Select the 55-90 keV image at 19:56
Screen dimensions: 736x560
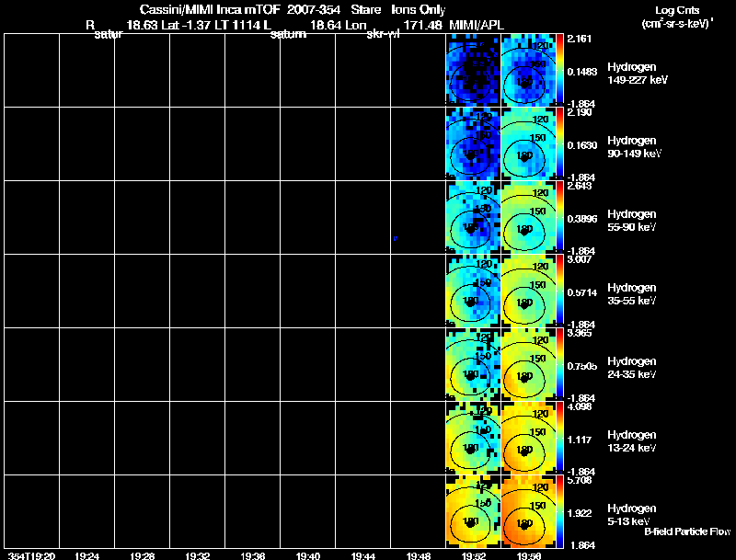[528, 217]
